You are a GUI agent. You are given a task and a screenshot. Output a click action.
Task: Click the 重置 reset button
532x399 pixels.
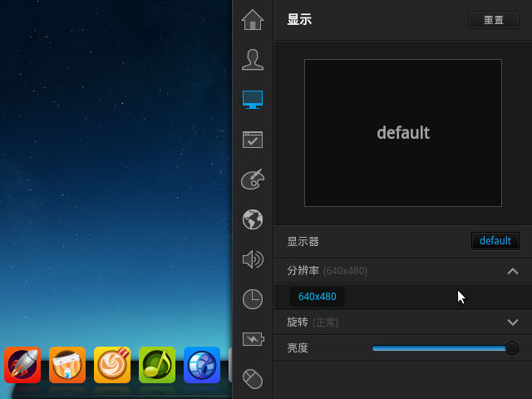493,20
